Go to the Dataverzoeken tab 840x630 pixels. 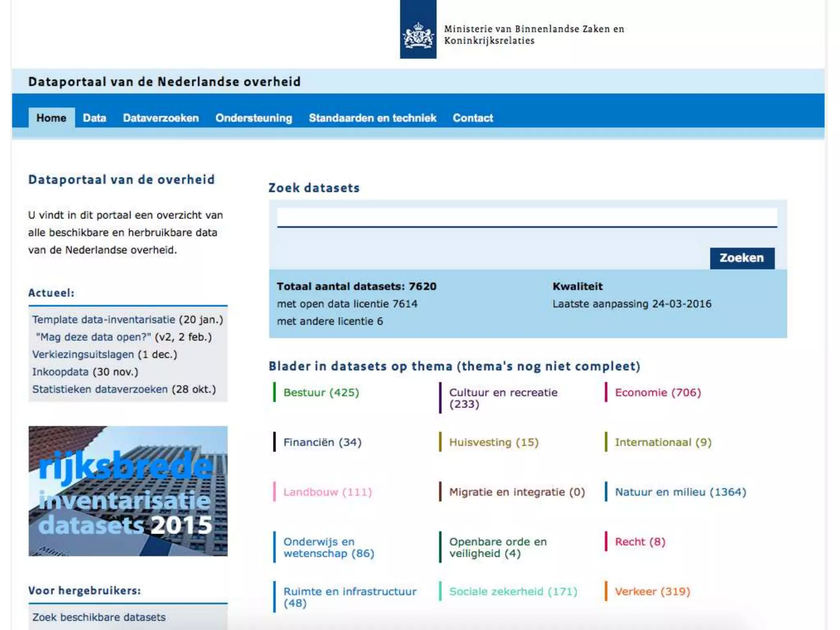click(x=161, y=118)
